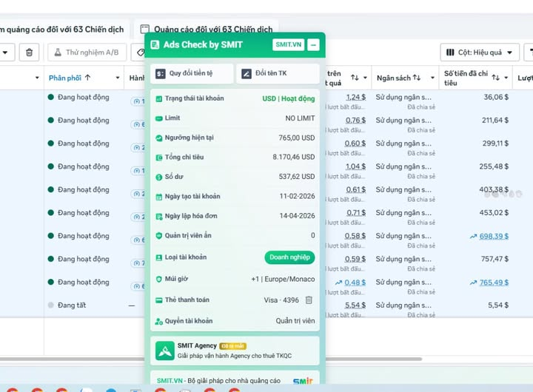Click the Quản trị viên ẩn shield icon
This screenshot has width=533, height=392.
pos(158,236)
